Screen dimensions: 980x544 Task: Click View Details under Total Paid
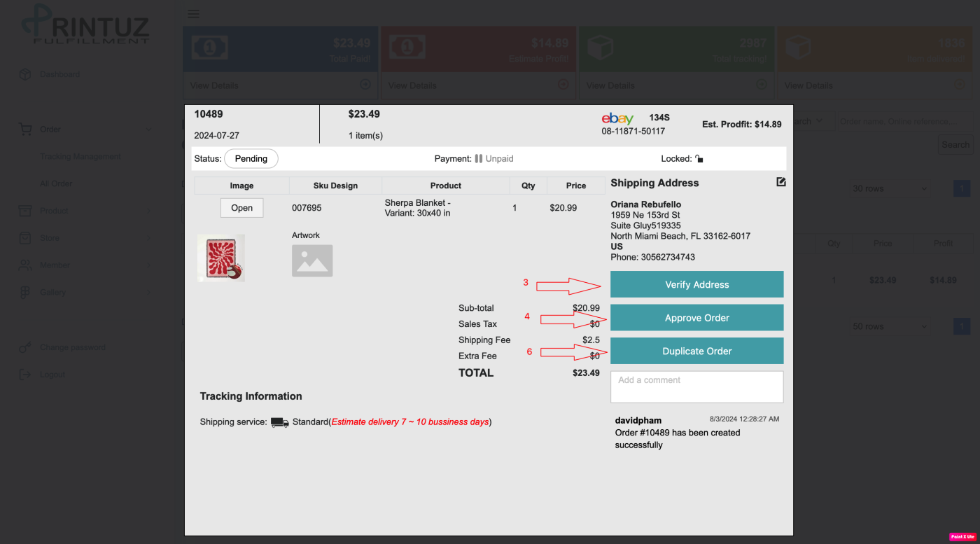(214, 85)
